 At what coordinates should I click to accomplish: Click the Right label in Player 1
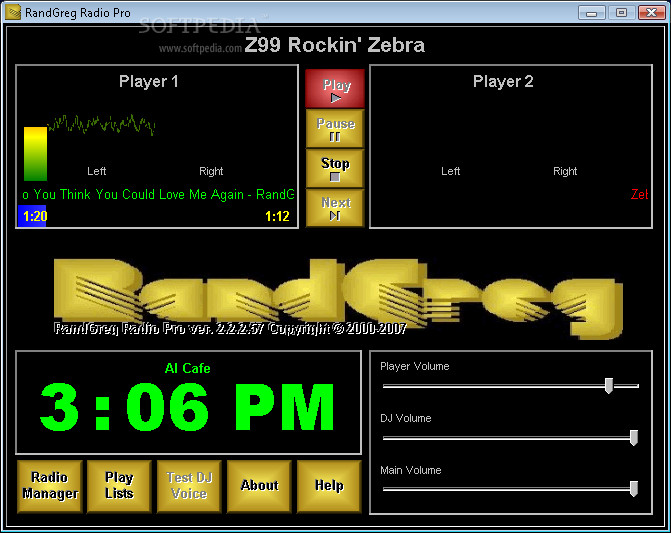[x=211, y=172]
